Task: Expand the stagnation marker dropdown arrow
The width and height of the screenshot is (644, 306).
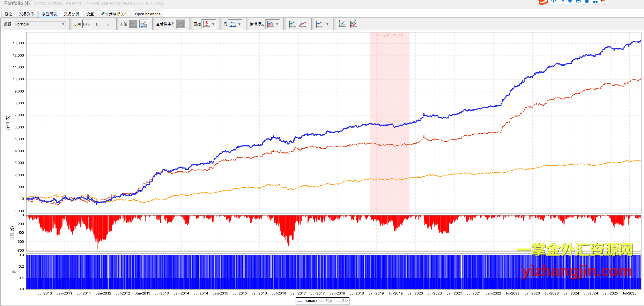Action: click(x=277, y=24)
